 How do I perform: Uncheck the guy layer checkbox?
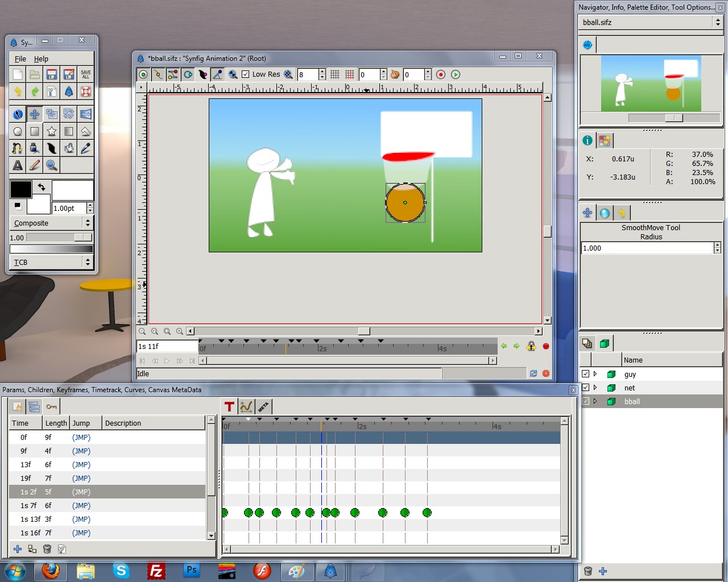tap(585, 374)
